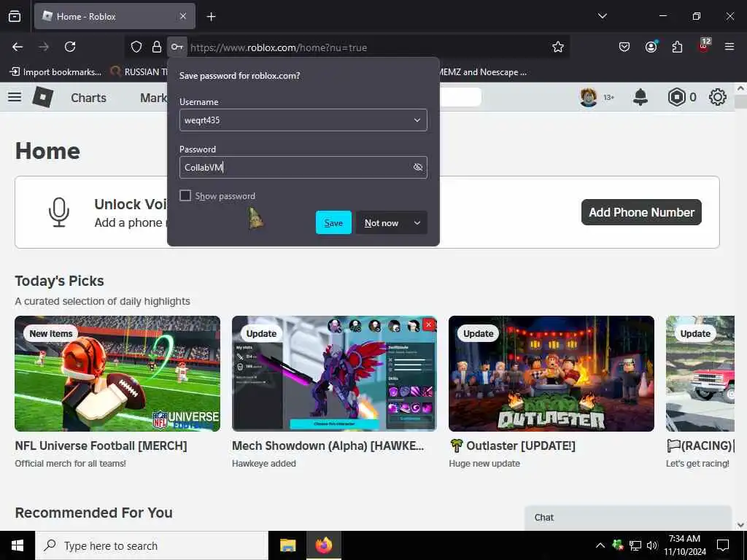Bookmark this page with star icon
Screen dimensions: 747x560
pos(558,47)
